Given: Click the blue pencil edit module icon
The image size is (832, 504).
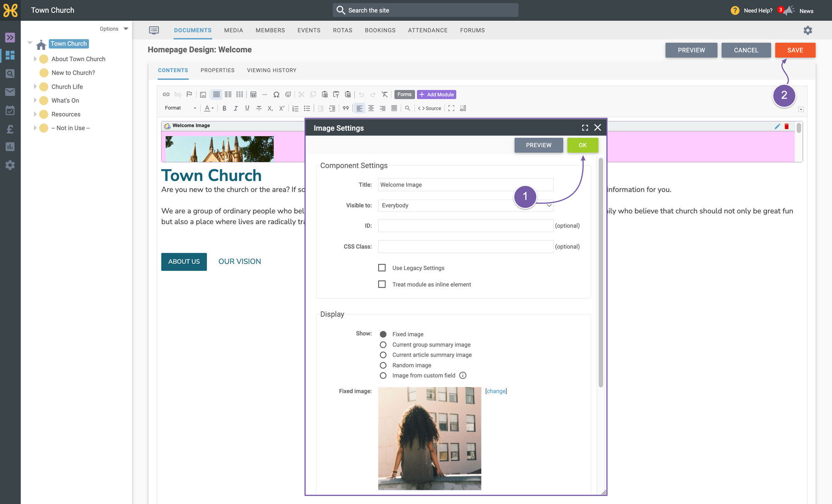Looking at the screenshot, I should [777, 126].
